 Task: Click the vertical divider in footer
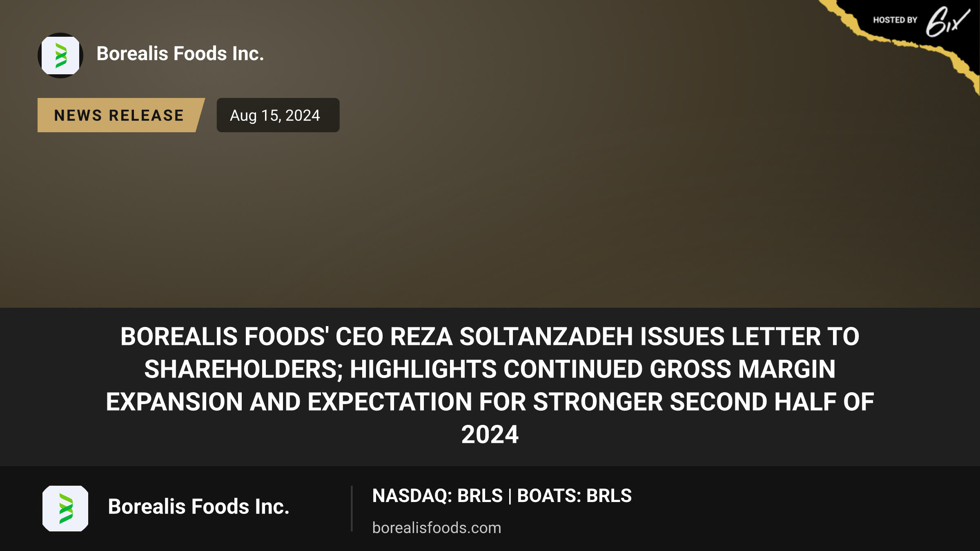[x=352, y=509]
